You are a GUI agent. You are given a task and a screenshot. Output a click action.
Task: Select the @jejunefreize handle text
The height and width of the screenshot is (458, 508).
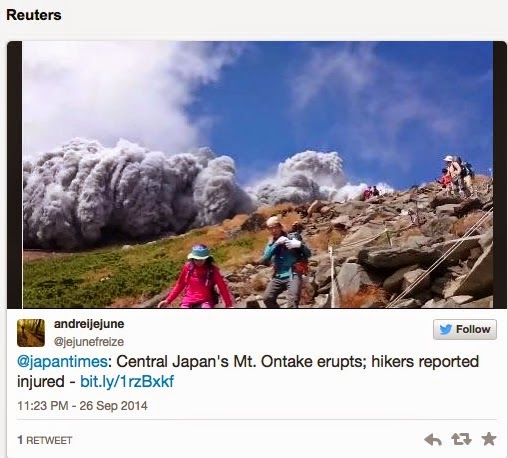click(x=89, y=342)
